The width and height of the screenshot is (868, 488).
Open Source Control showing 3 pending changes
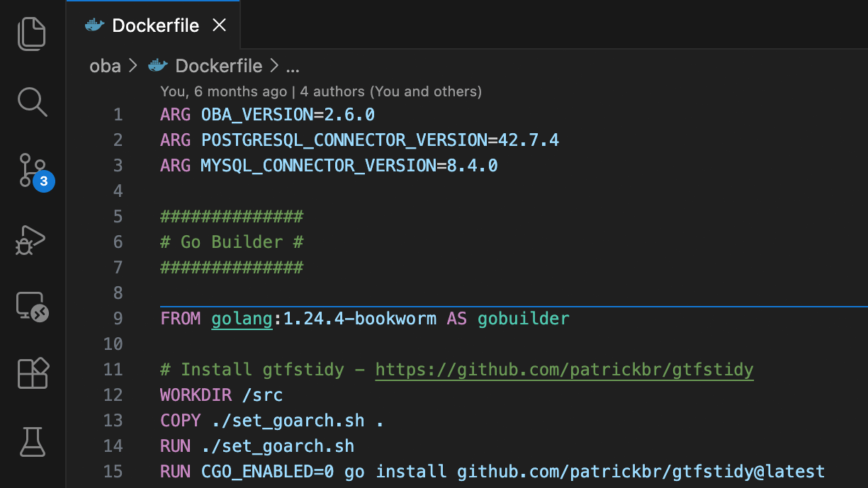point(32,171)
